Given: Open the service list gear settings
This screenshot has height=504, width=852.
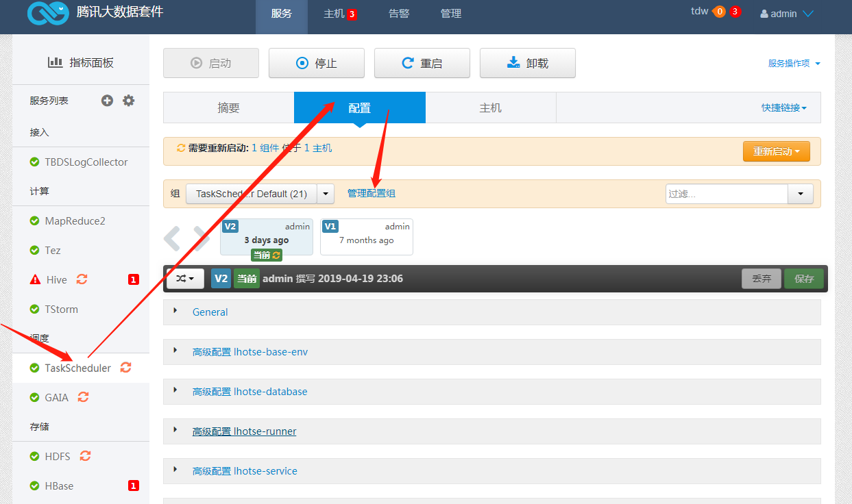Looking at the screenshot, I should (x=128, y=101).
